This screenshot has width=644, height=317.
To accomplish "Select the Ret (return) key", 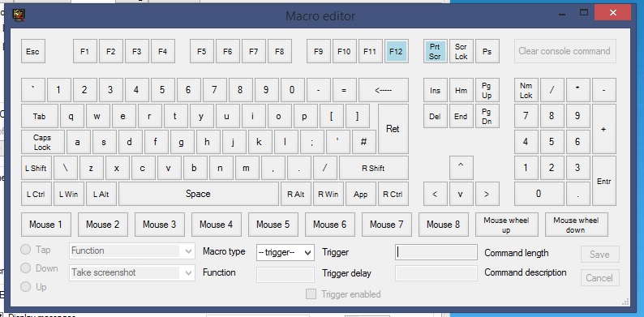I will pos(393,129).
